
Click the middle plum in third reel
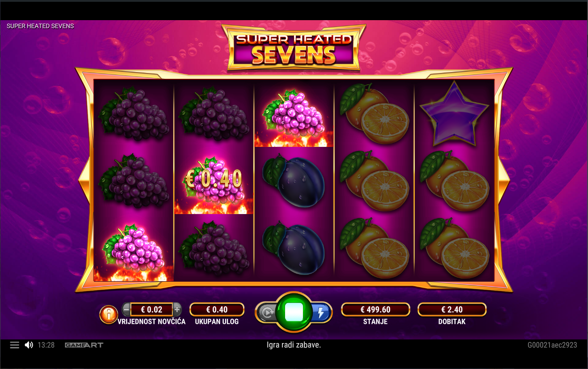(294, 181)
